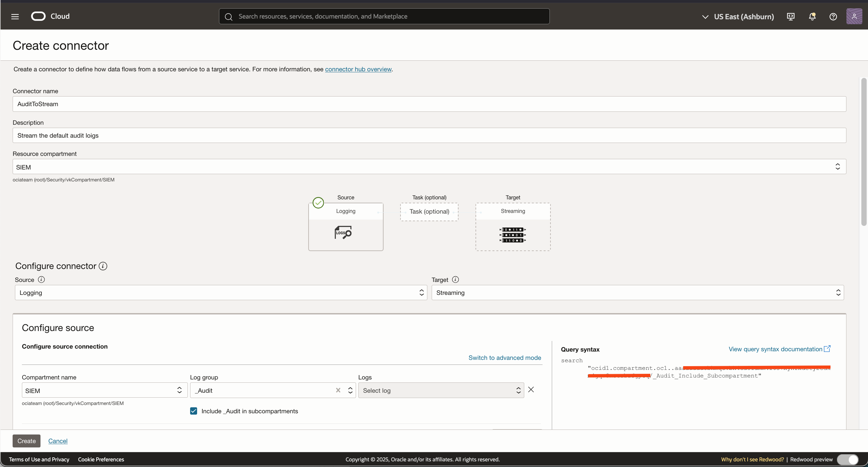Viewport: 868px width, 467px height.
Task: Open the notifications bell
Action: click(x=812, y=17)
